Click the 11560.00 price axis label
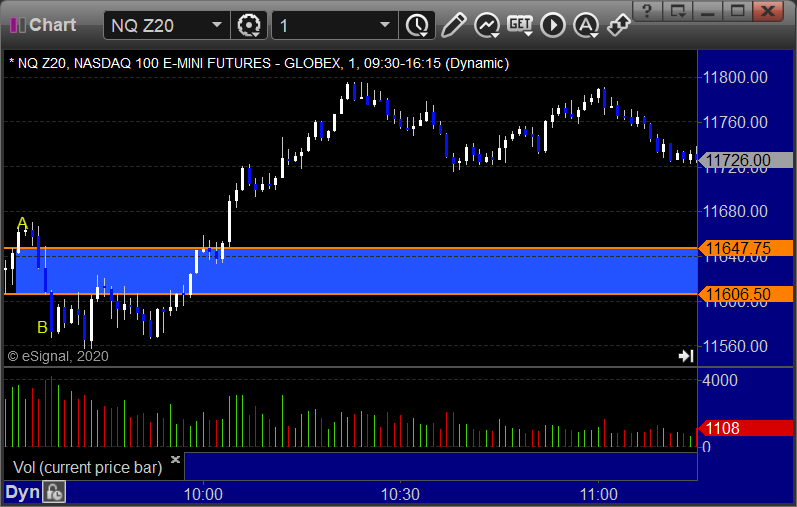This screenshot has width=797, height=507. tap(735, 346)
